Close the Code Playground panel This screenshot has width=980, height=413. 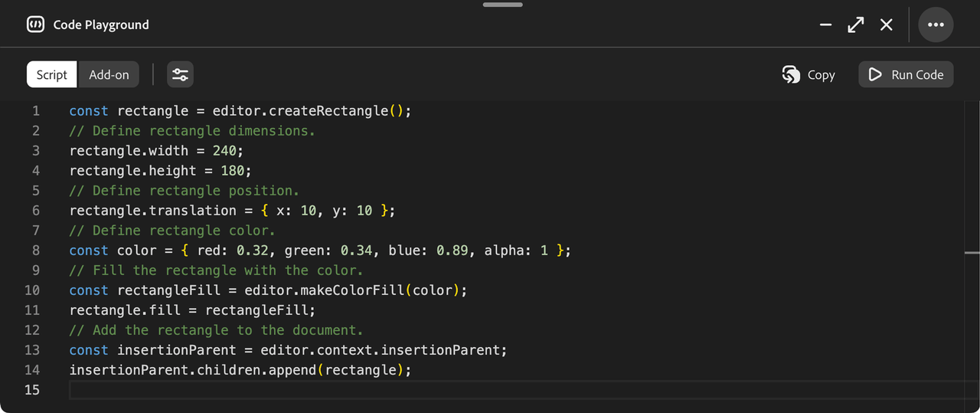point(886,25)
